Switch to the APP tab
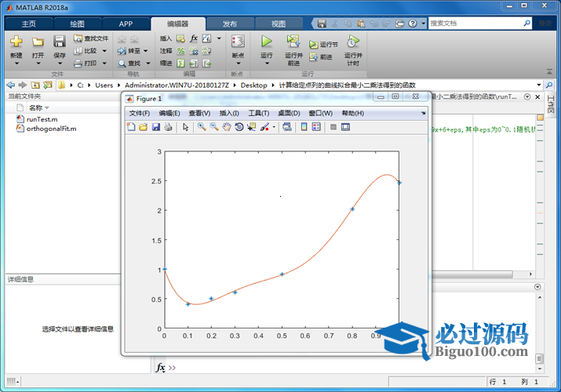The height and width of the screenshot is (392, 561). 126,24
